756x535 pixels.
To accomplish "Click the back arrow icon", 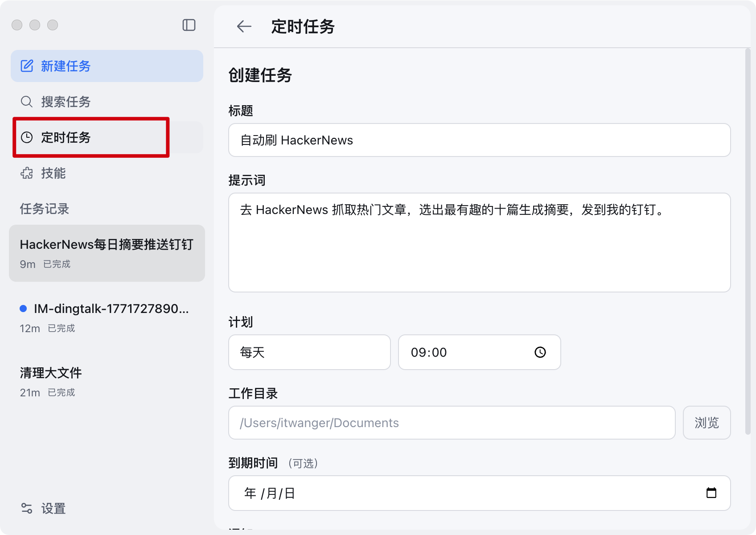I will (244, 26).
